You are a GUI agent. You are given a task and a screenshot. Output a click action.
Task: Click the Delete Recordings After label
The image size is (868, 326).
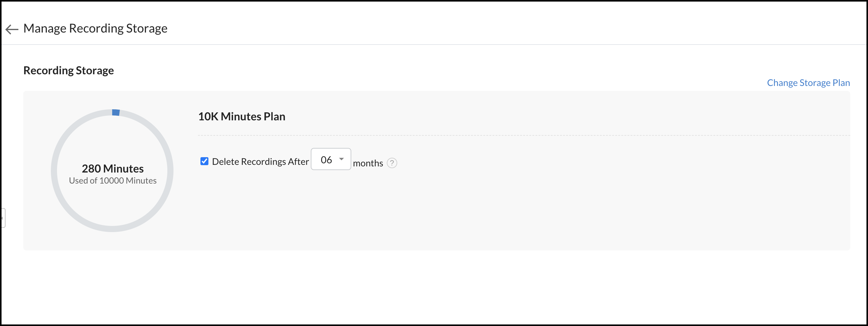[260, 162]
